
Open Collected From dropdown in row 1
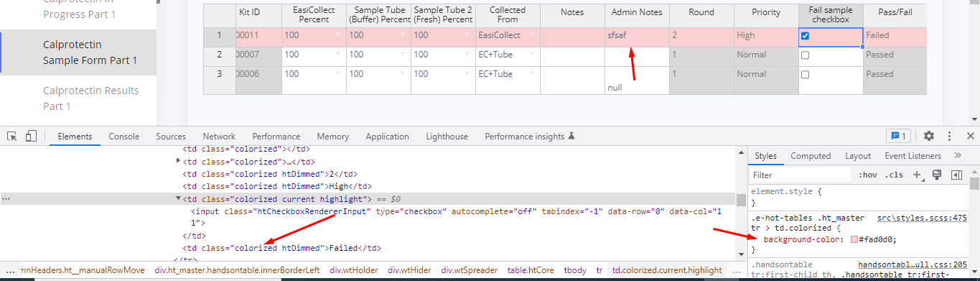click(533, 35)
